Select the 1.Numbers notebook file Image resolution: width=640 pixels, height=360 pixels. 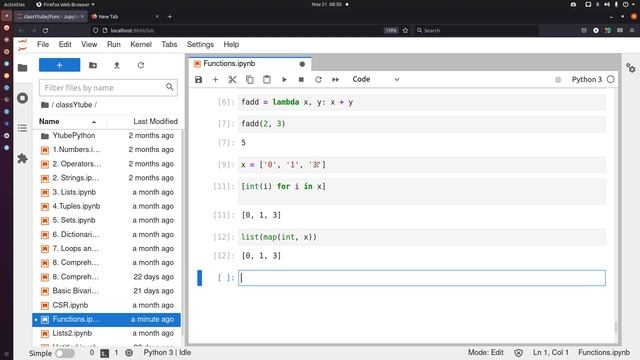pos(107,150)
